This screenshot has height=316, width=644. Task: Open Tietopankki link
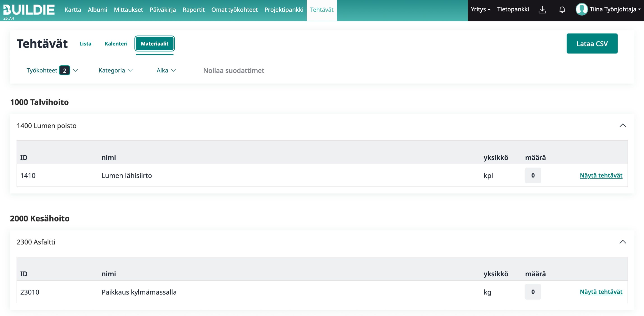tap(513, 9)
